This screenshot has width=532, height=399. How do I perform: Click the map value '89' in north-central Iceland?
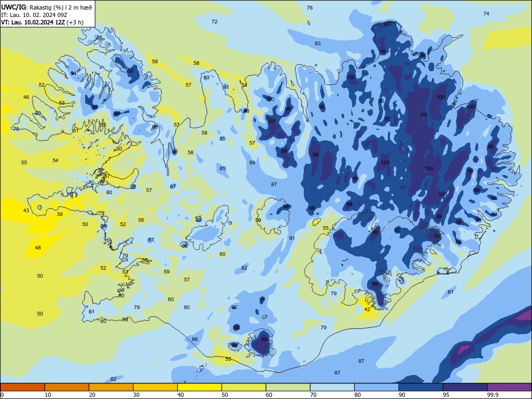pyautogui.click(x=252, y=162)
